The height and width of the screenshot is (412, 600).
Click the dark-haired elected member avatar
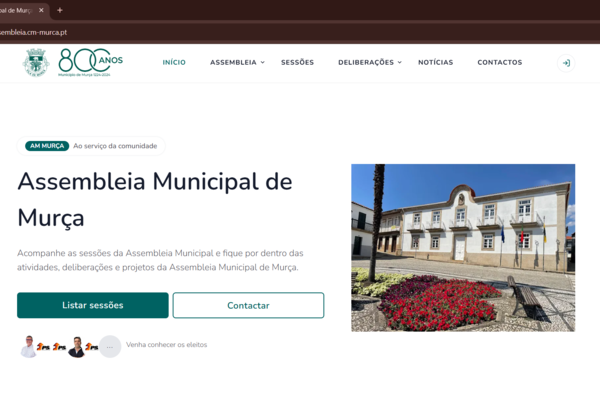tap(76, 346)
